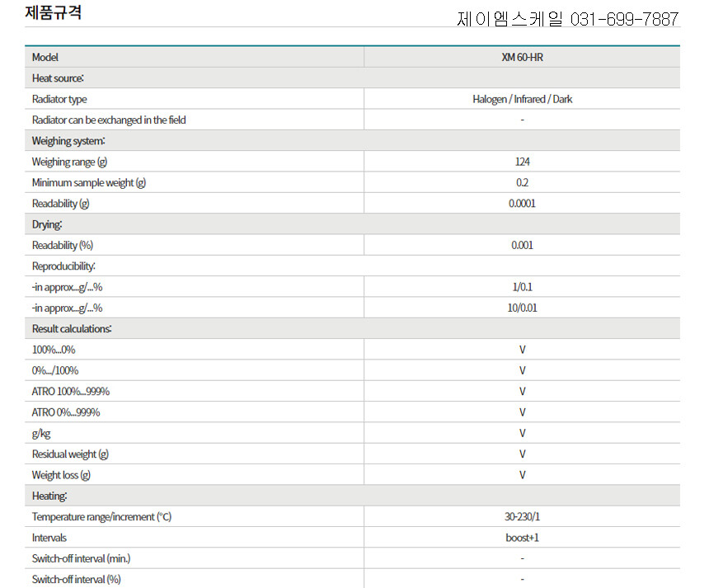
Task: Click the phone number 031-699-7887
Action: coord(624,19)
